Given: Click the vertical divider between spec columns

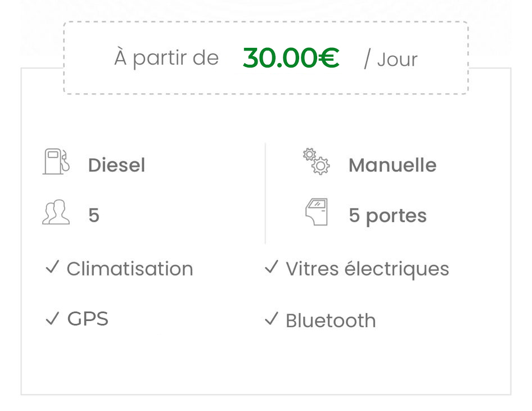Looking at the screenshot, I should point(265,193).
